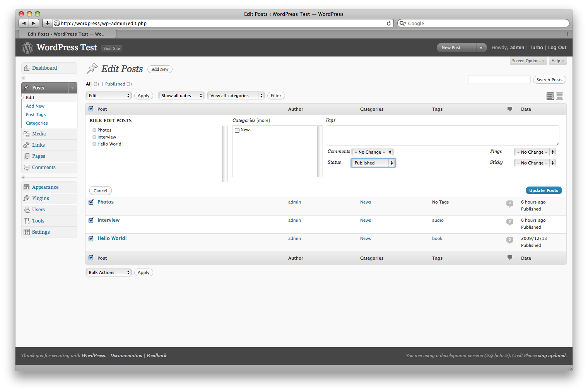Toggle select-all checkbox in top table header

coord(91,109)
